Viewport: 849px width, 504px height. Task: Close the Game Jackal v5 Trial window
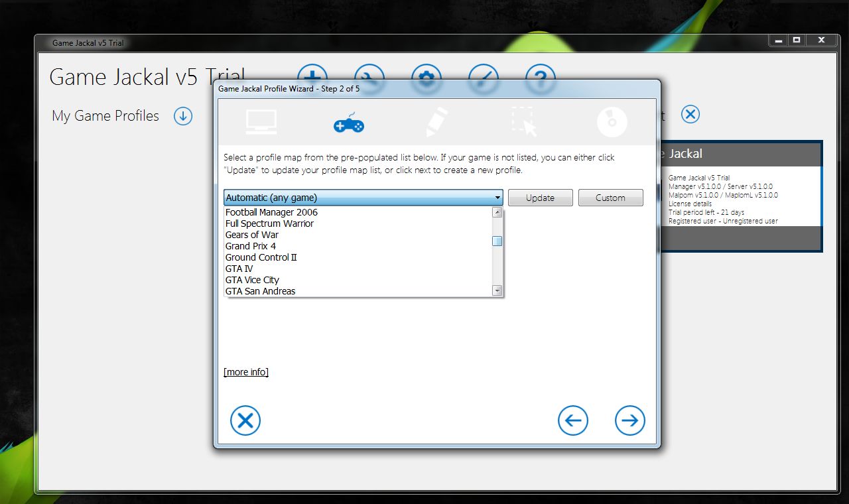click(821, 40)
